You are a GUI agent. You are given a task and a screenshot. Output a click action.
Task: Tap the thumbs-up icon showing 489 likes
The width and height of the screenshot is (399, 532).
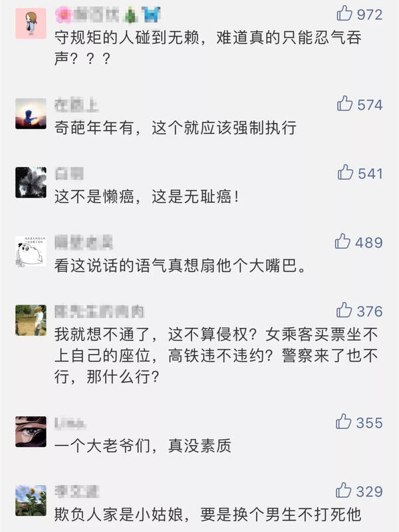(x=343, y=241)
